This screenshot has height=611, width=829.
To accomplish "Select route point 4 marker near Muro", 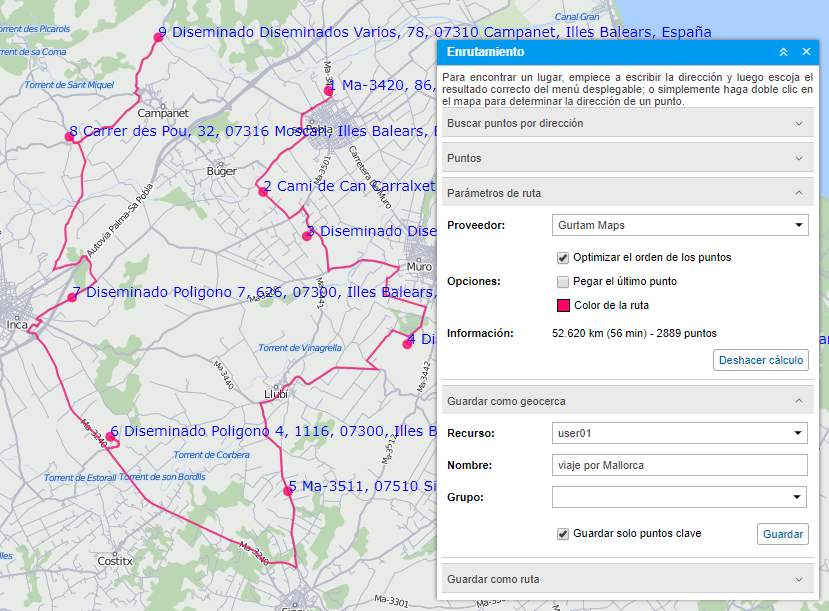I will tap(407, 344).
